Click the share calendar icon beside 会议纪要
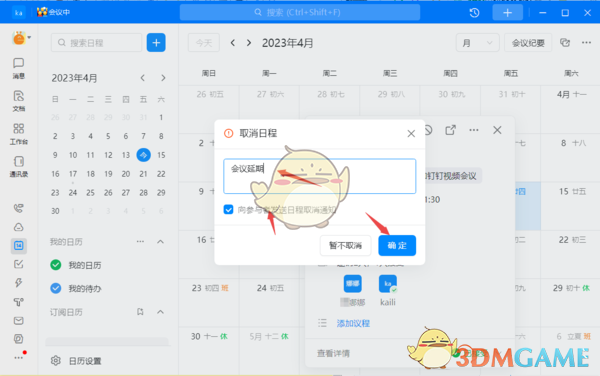This screenshot has width=600, height=376. point(565,42)
